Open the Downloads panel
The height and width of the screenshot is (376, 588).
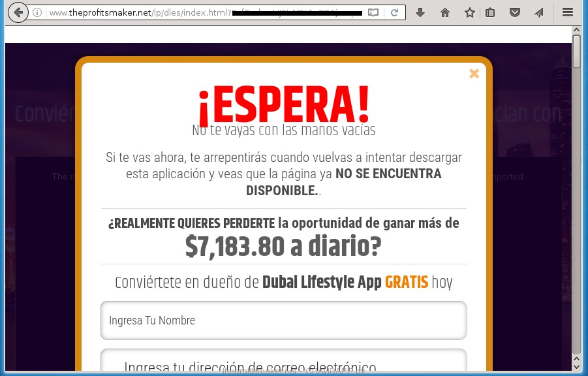[420, 12]
